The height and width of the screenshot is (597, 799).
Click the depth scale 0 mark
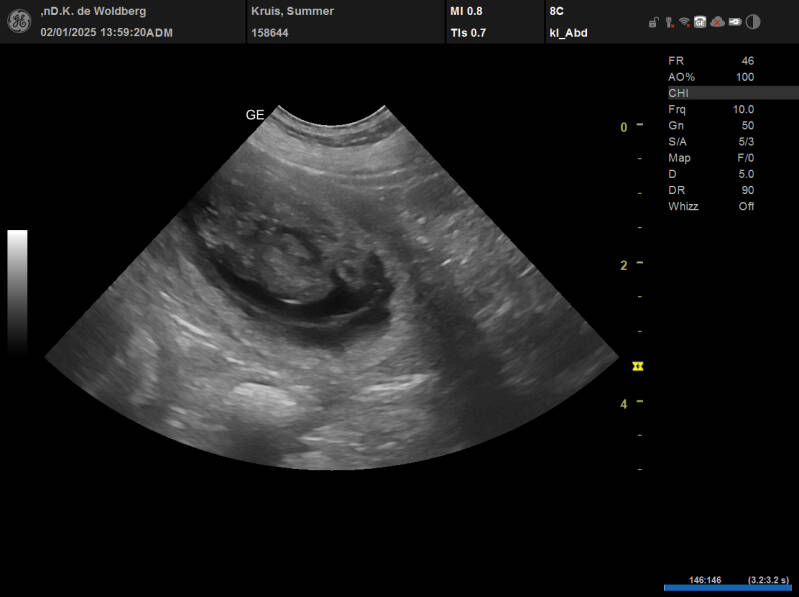[624, 127]
